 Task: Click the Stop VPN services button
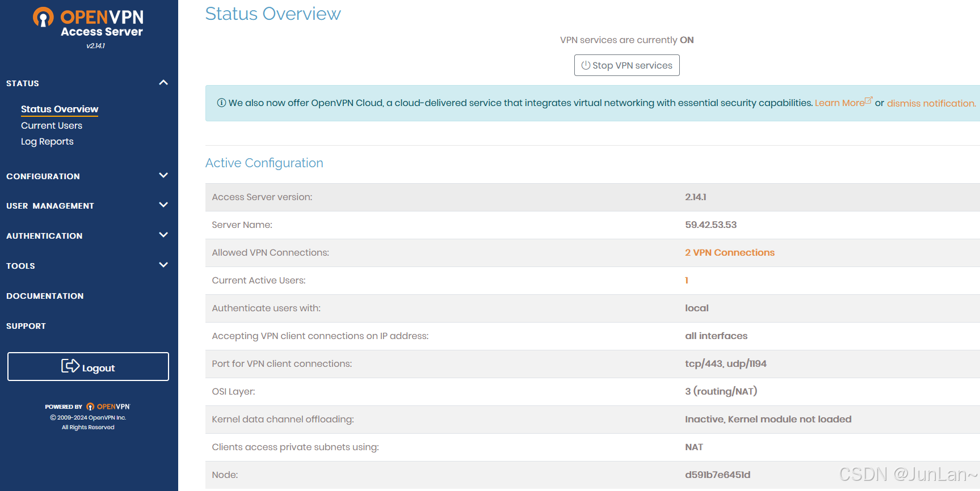[626, 65]
